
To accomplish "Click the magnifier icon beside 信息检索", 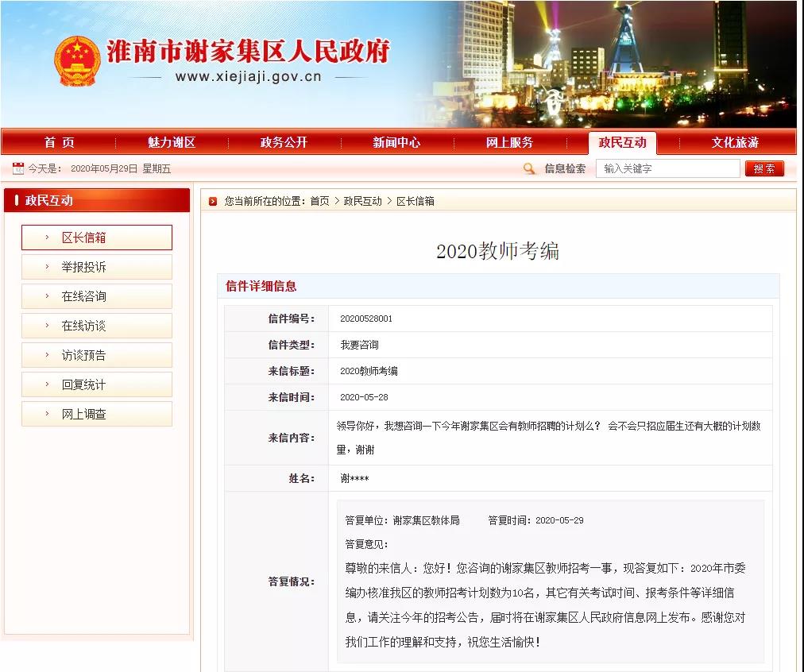I will 529,168.
